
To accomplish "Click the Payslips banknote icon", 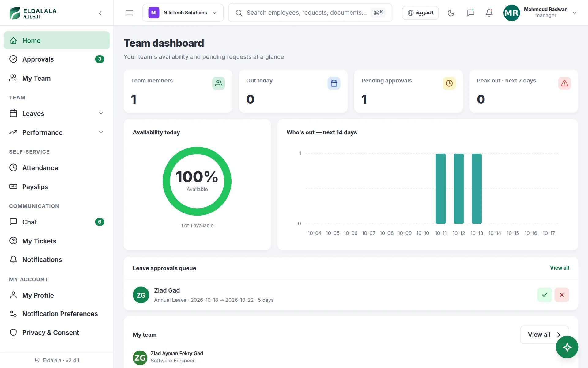I will 13,186.
